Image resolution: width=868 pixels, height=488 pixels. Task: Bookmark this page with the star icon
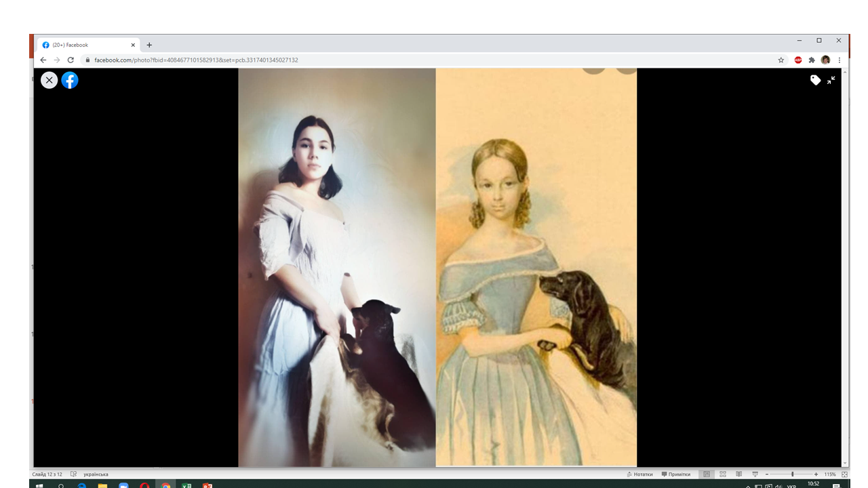click(x=781, y=60)
